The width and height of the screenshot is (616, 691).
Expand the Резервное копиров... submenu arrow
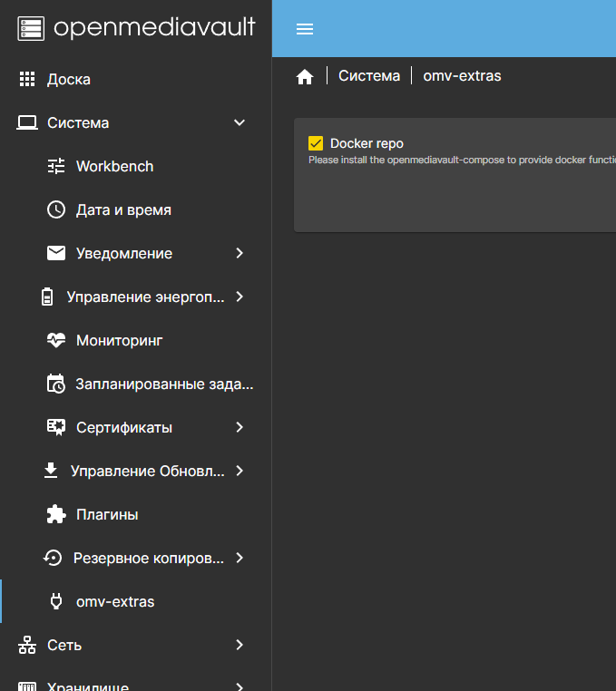[240, 558]
